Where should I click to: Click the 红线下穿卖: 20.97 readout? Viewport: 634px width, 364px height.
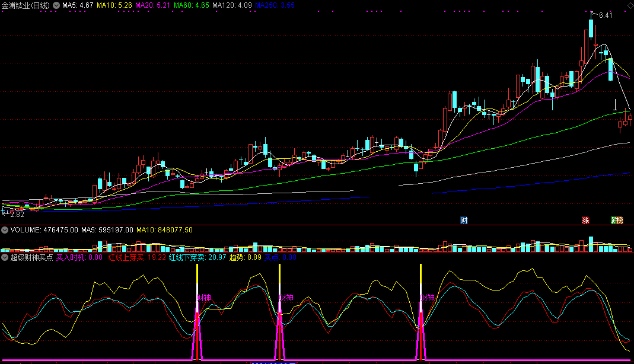pyautogui.click(x=197, y=257)
